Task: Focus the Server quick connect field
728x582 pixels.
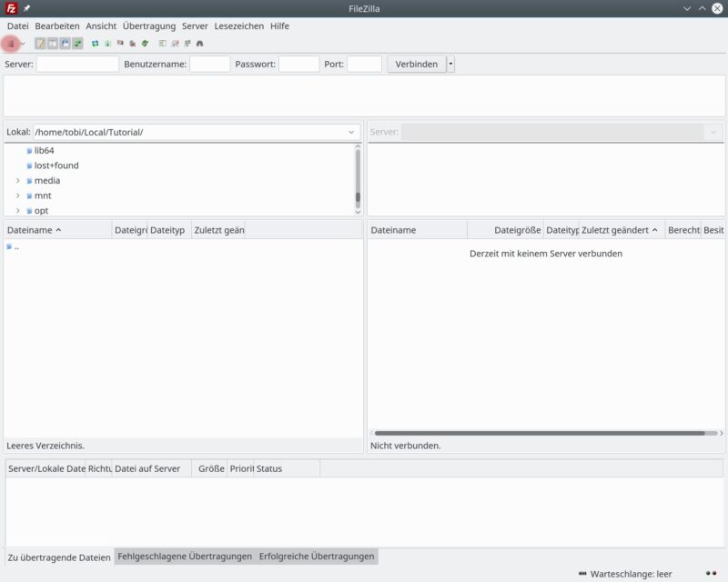Action: tap(77, 64)
